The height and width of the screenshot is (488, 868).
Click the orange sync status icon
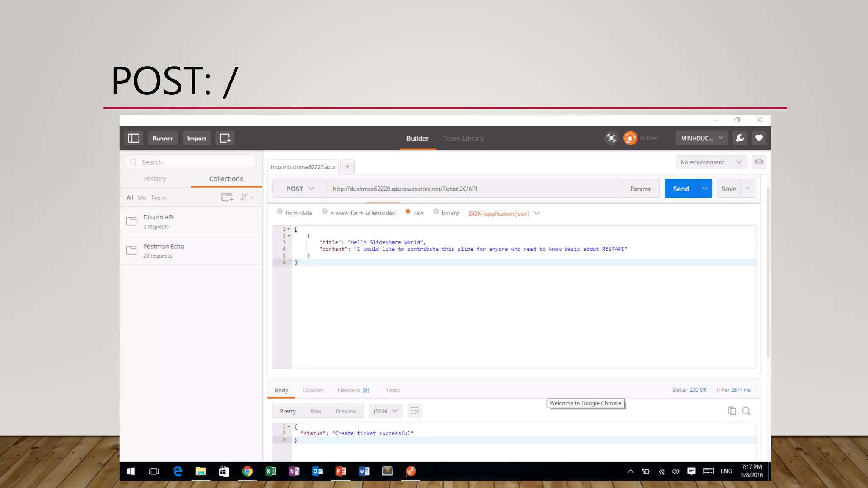pyautogui.click(x=630, y=138)
